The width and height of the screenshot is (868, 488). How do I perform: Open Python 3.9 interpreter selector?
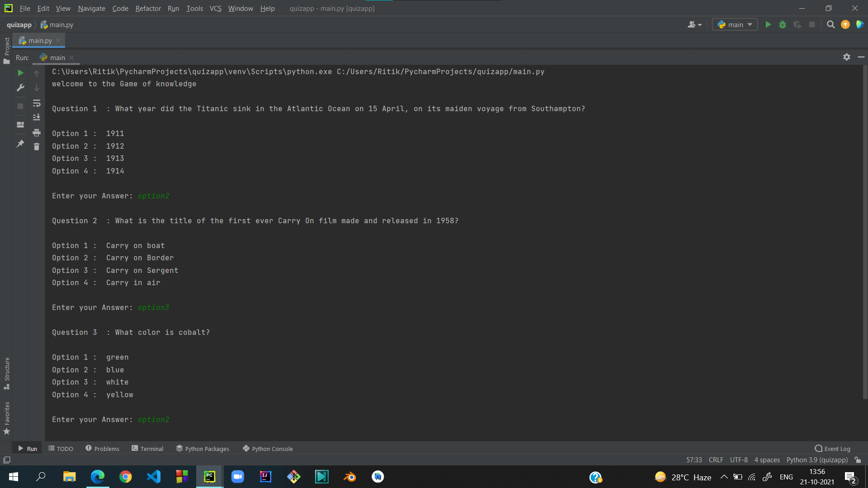coord(816,460)
